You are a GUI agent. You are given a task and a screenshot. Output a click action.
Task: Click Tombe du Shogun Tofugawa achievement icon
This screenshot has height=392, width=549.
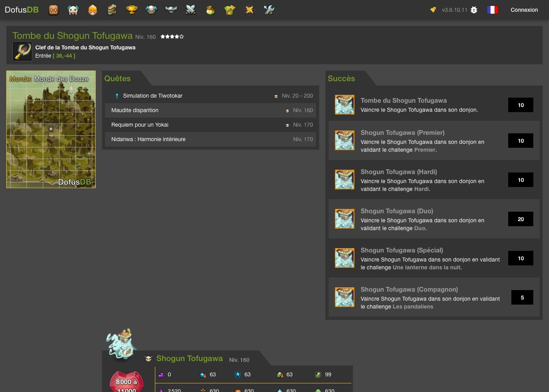tap(345, 105)
